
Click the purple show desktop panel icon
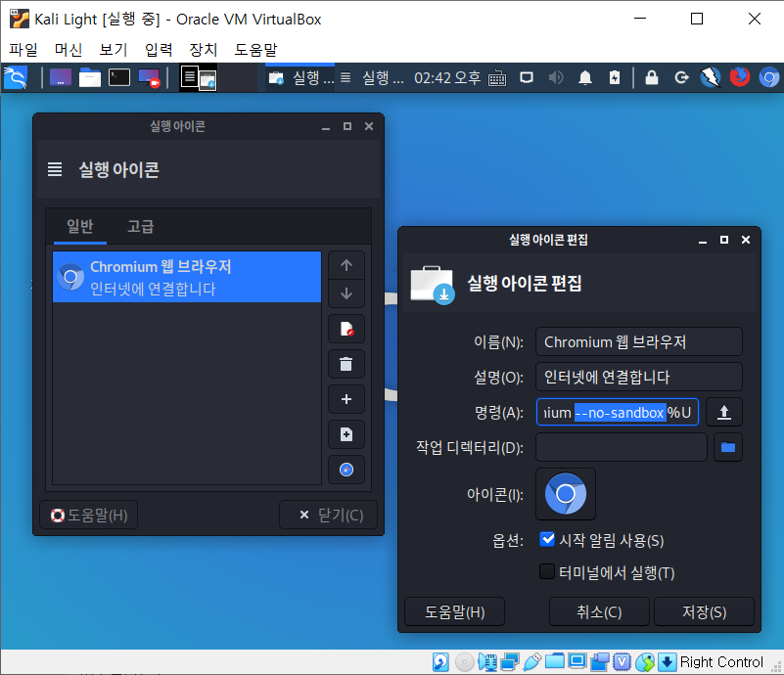tap(61, 78)
